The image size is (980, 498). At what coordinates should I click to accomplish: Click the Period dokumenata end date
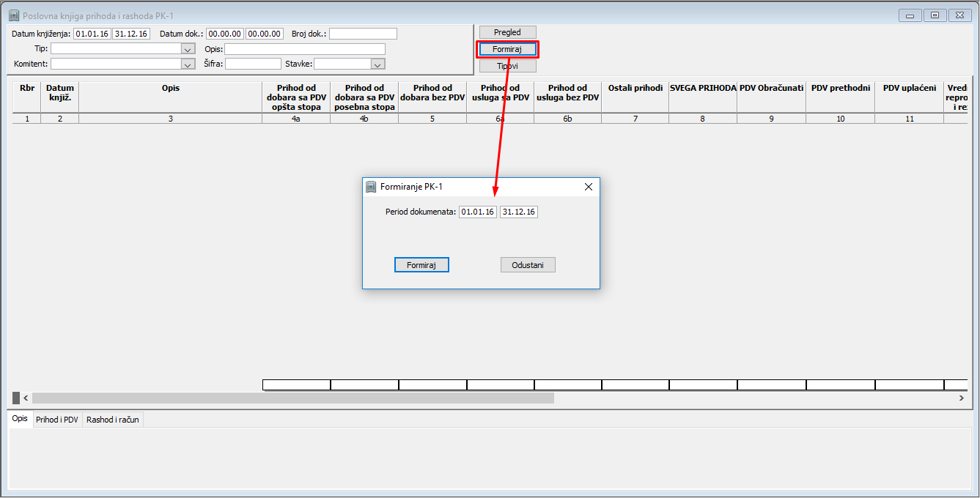pos(519,212)
